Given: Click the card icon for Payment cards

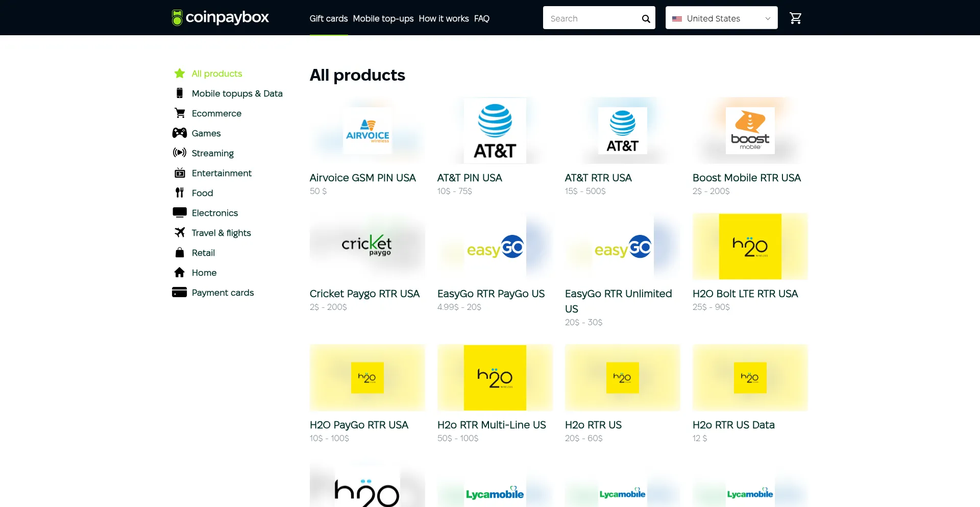Looking at the screenshot, I should tap(180, 292).
